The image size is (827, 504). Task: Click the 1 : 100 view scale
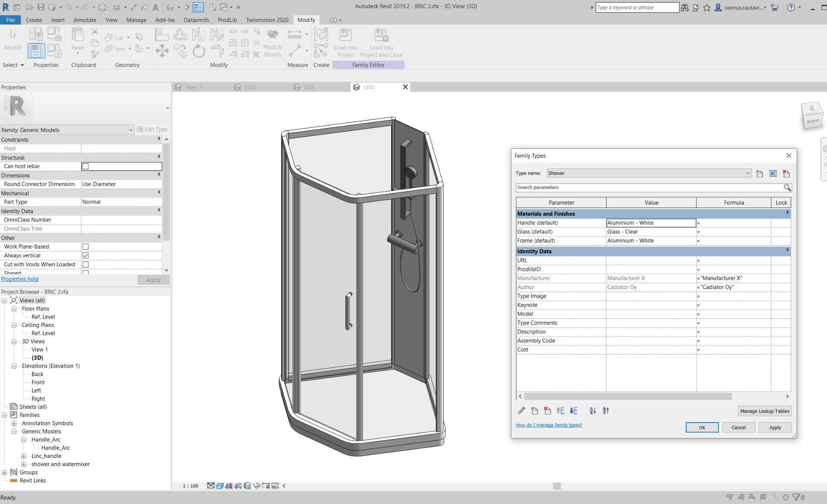click(190, 486)
